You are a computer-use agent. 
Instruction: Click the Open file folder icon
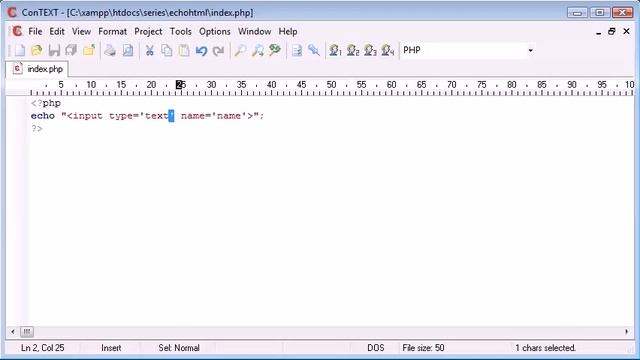(x=37, y=51)
